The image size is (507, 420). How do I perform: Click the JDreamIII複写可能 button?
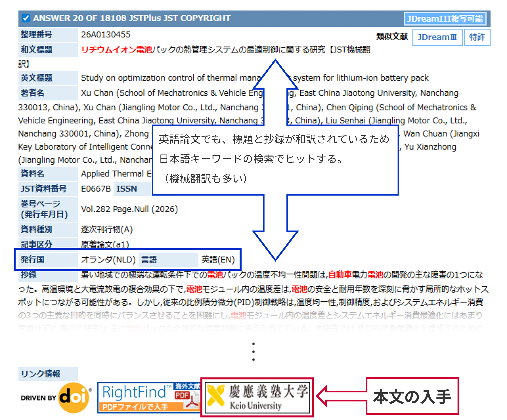pyautogui.click(x=445, y=19)
